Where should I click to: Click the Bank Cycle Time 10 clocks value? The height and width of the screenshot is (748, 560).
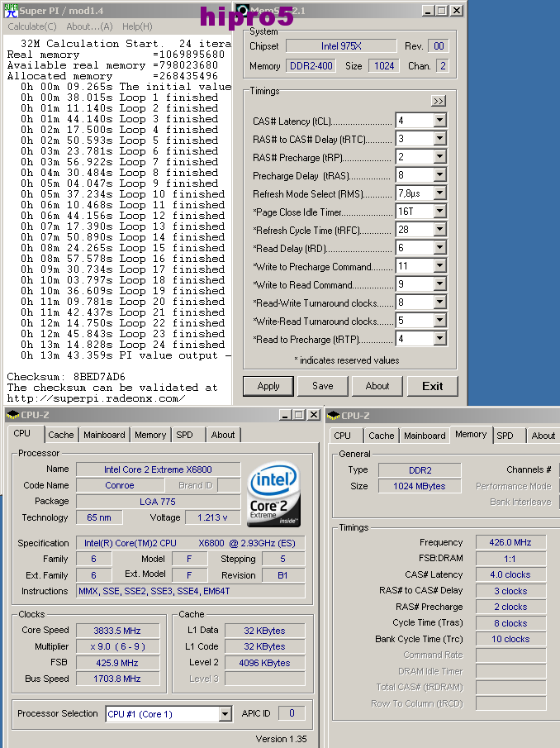click(510, 639)
